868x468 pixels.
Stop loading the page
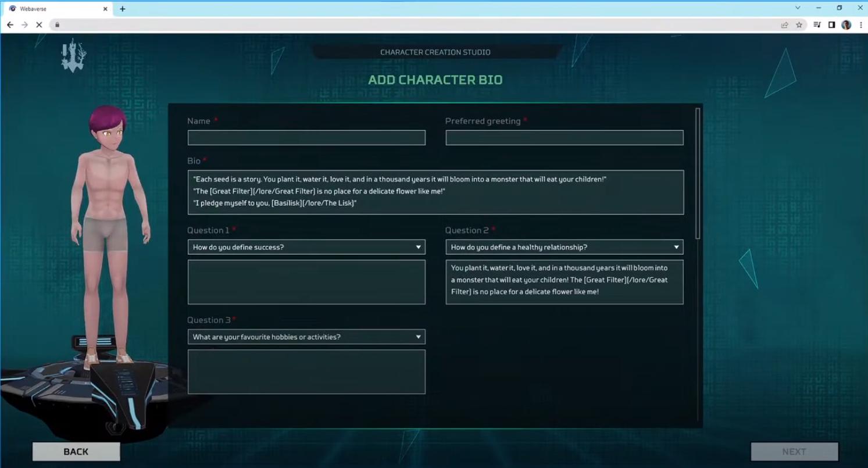click(39, 25)
